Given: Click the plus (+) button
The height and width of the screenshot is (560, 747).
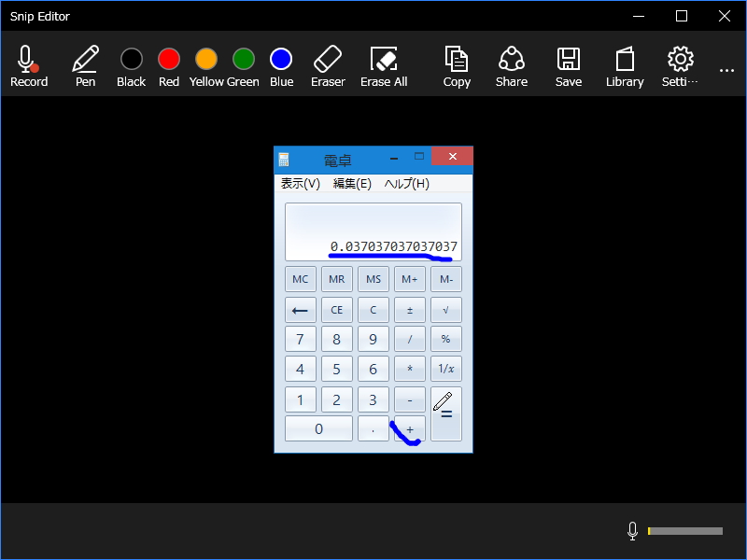Looking at the screenshot, I should [410, 429].
